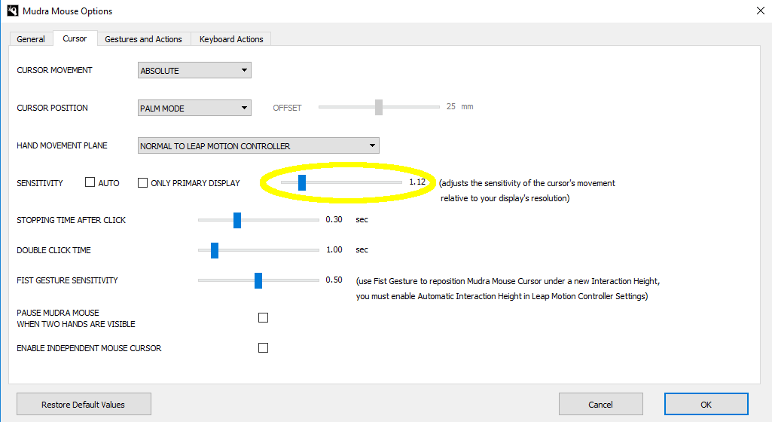This screenshot has height=422, width=772.
Task: Check the Only Primary Display box
Action: click(x=143, y=183)
